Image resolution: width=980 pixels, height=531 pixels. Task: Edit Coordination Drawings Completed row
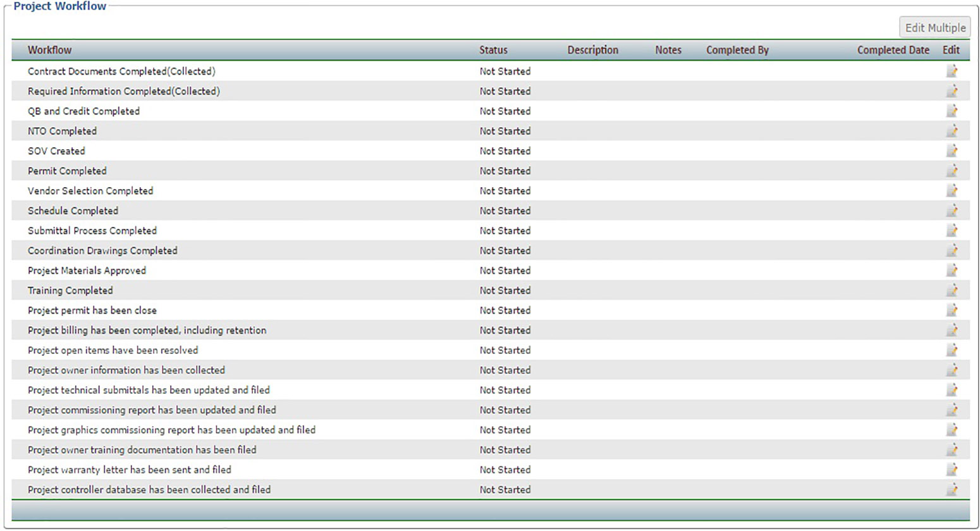click(x=952, y=250)
